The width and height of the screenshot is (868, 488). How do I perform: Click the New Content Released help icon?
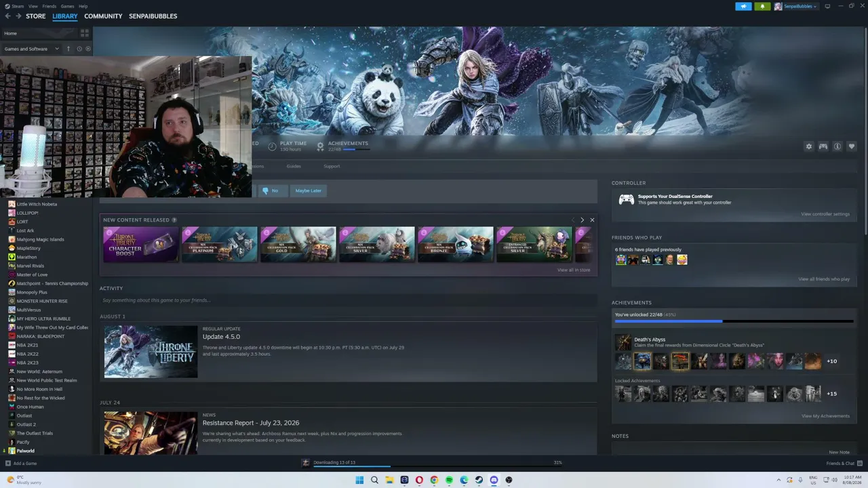[x=174, y=220]
